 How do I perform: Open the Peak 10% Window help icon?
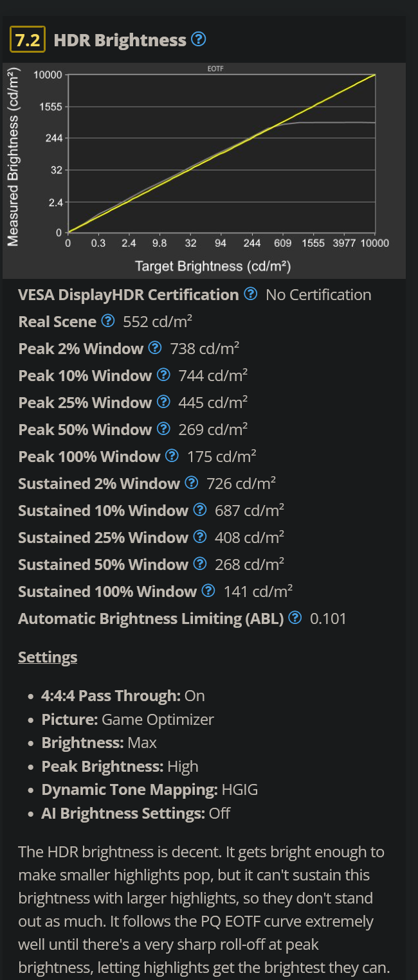pos(163,374)
